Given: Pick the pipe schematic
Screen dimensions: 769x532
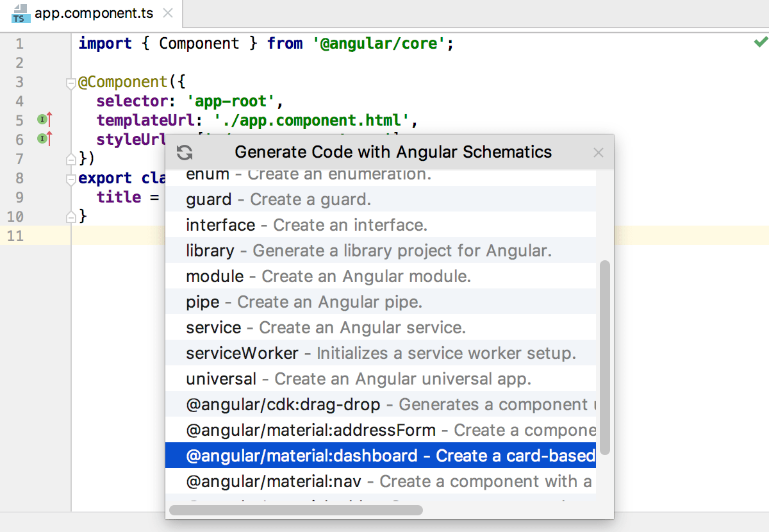Looking at the screenshot, I should point(381,302).
